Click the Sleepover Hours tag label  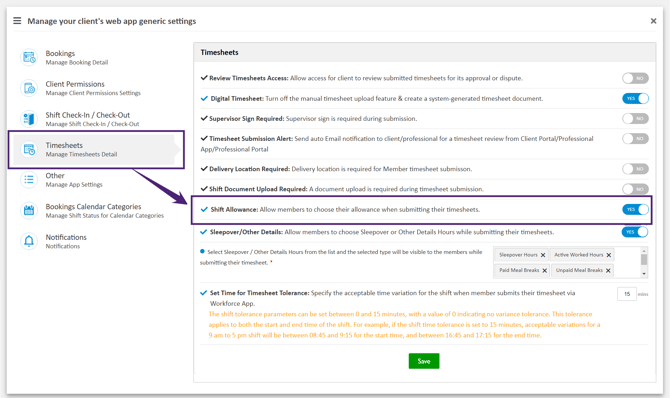coord(518,255)
